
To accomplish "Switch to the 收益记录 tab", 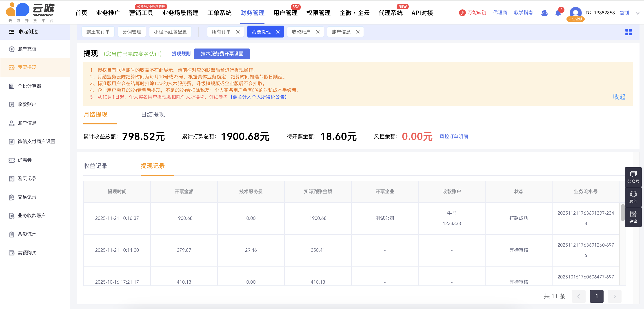I will [x=95, y=166].
